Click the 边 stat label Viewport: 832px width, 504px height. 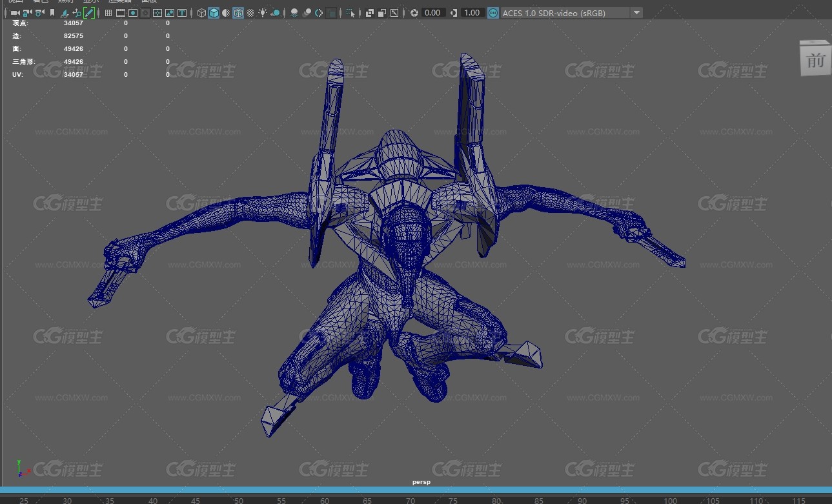pyautogui.click(x=16, y=36)
